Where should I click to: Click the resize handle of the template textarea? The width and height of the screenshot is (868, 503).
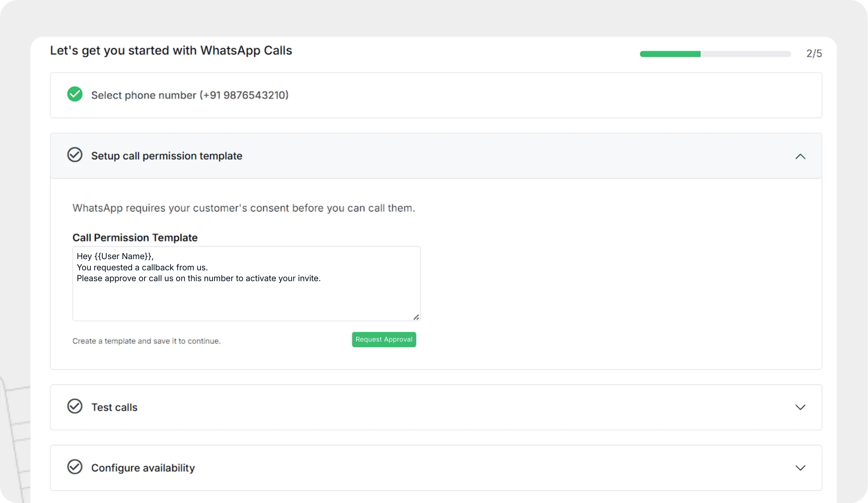416,317
